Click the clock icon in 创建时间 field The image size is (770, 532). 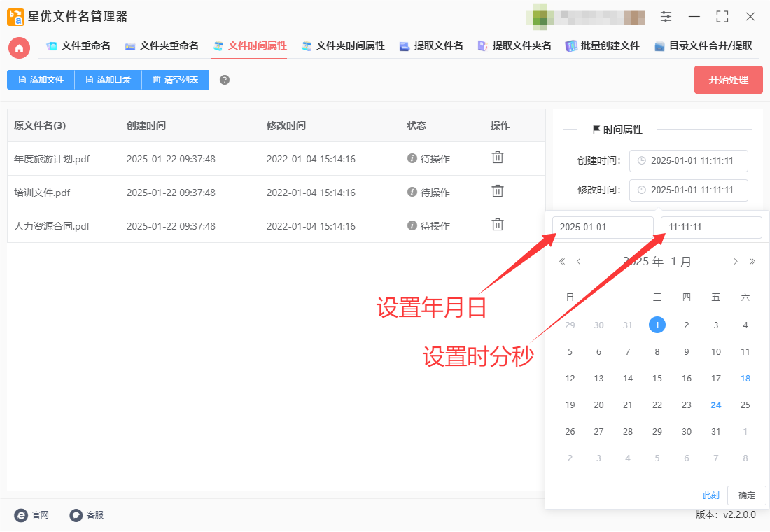(x=641, y=160)
